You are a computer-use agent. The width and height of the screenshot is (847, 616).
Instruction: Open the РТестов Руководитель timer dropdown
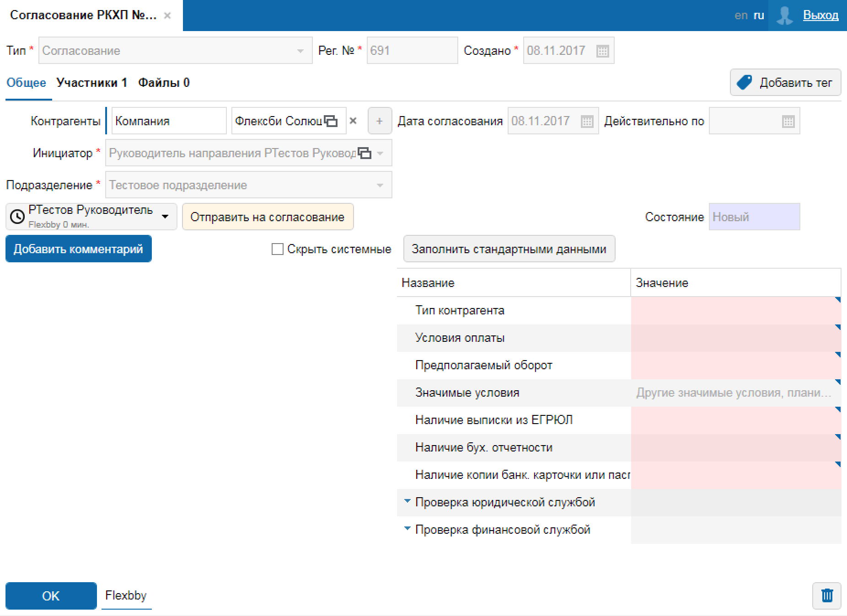click(165, 217)
